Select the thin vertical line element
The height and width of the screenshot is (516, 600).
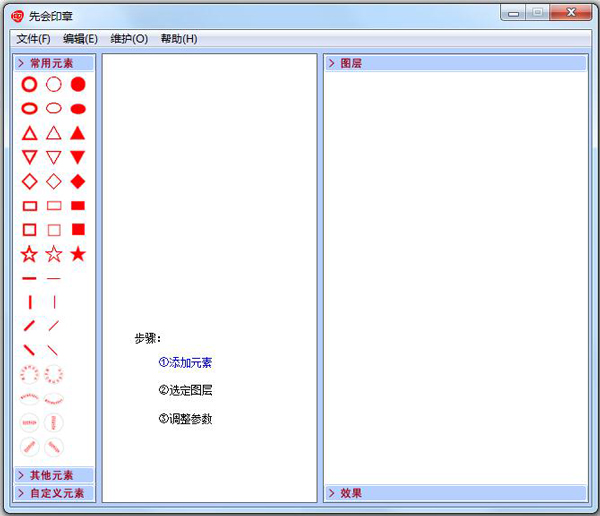[x=54, y=302]
